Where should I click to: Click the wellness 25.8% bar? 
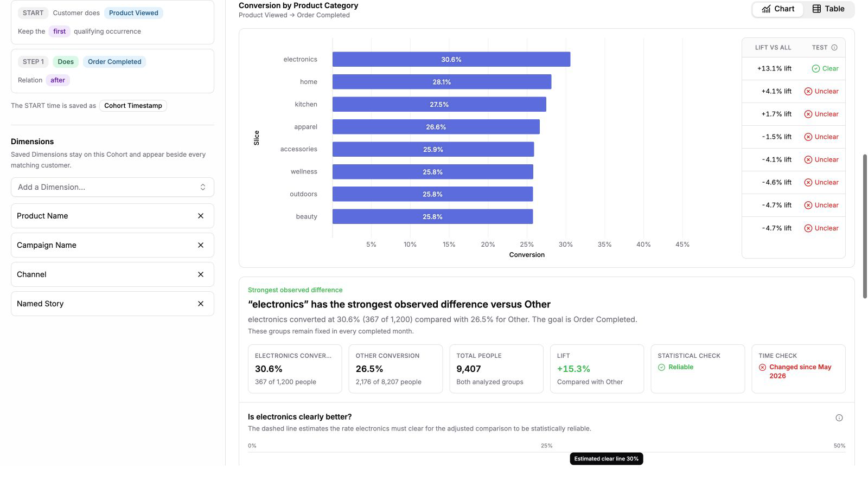click(432, 172)
